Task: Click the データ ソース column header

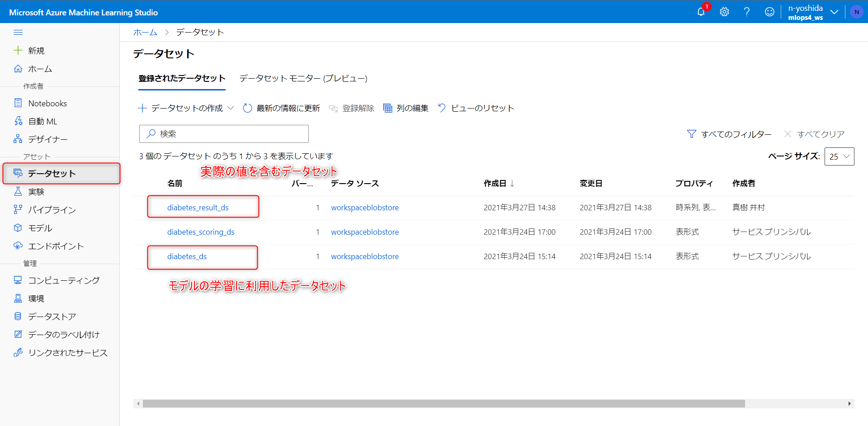Action: click(355, 183)
